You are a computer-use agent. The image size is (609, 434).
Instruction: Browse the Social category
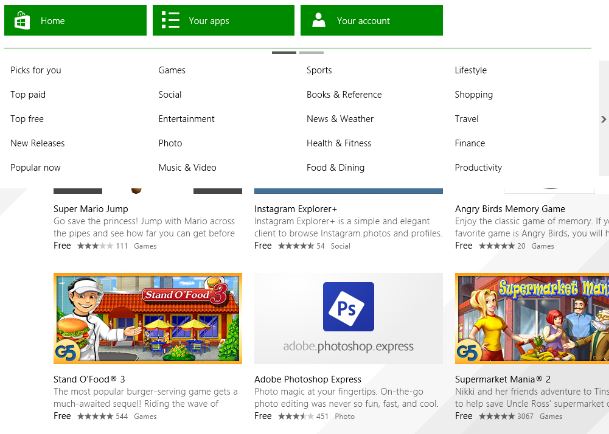point(170,95)
